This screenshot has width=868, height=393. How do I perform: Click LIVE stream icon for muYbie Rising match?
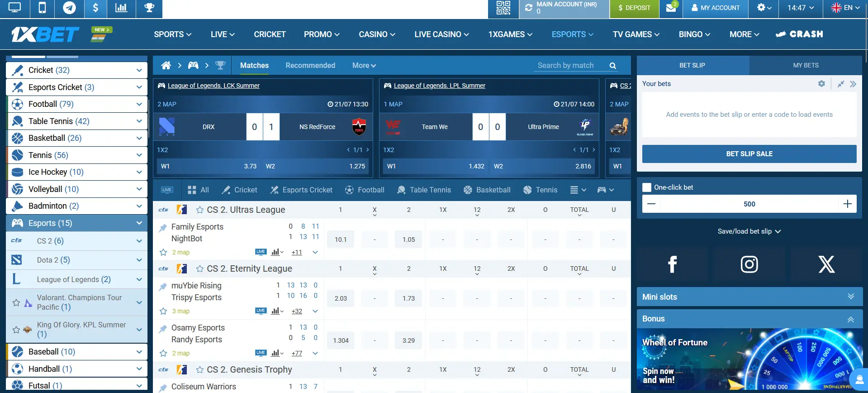coord(261,311)
